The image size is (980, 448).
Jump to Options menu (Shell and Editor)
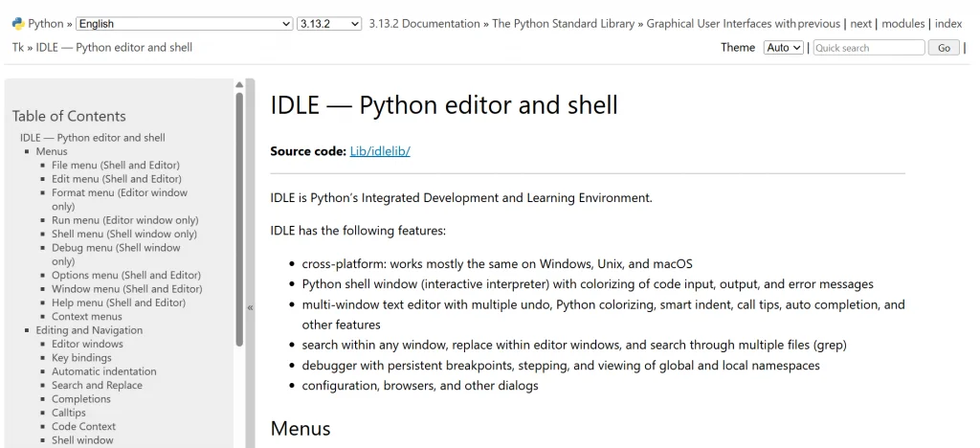(x=126, y=275)
